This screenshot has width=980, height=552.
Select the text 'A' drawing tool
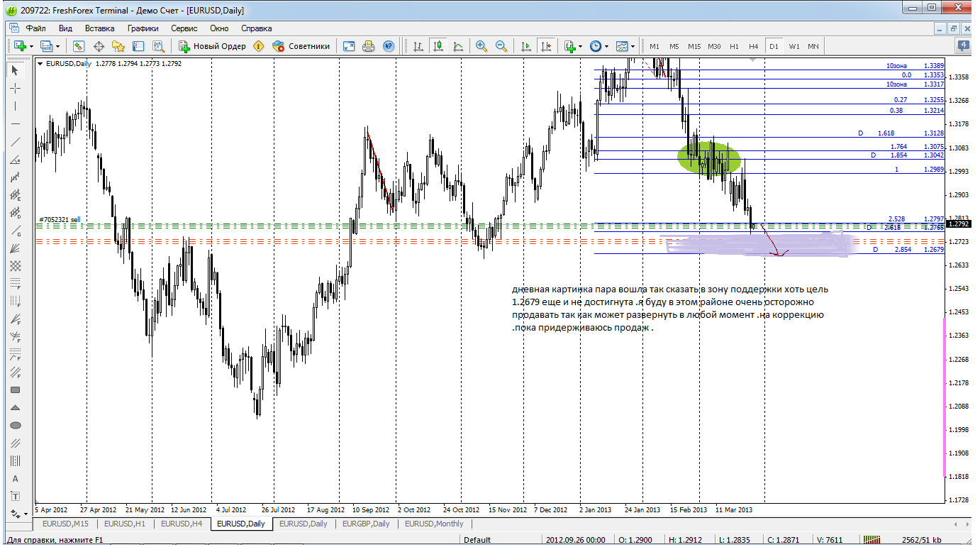pos(16,479)
